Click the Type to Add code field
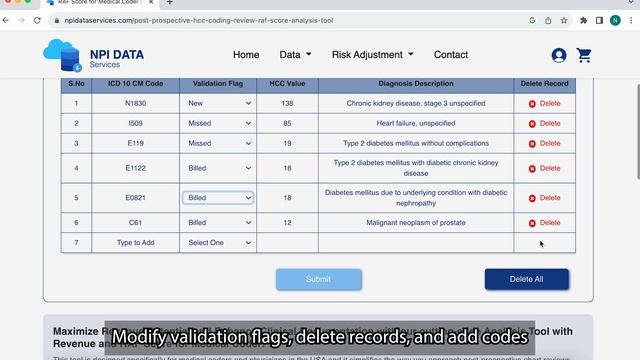This screenshot has width=640, height=360. [136, 243]
